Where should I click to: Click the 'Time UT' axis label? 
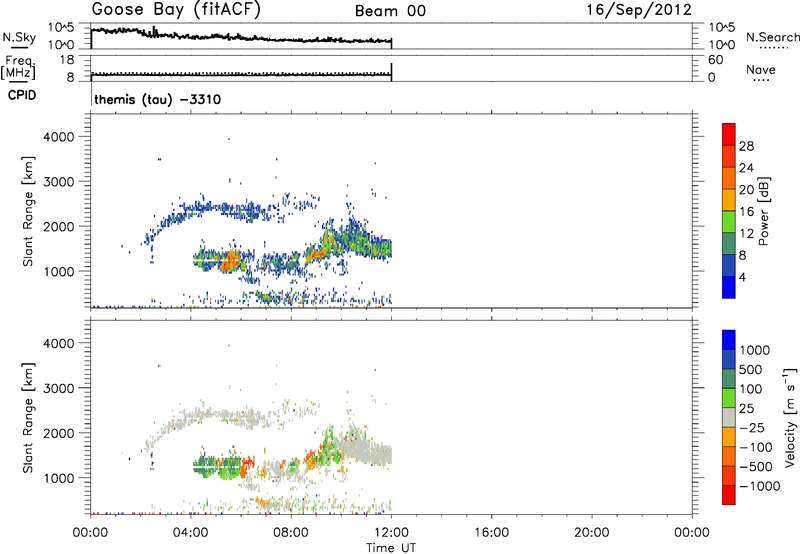pyautogui.click(x=391, y=547)
